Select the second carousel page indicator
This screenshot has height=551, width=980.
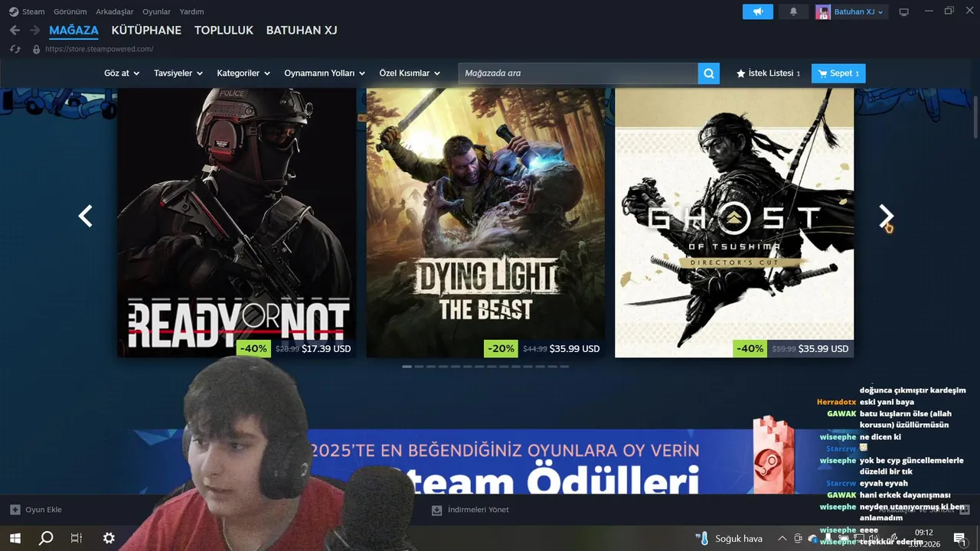click(419, 367)
